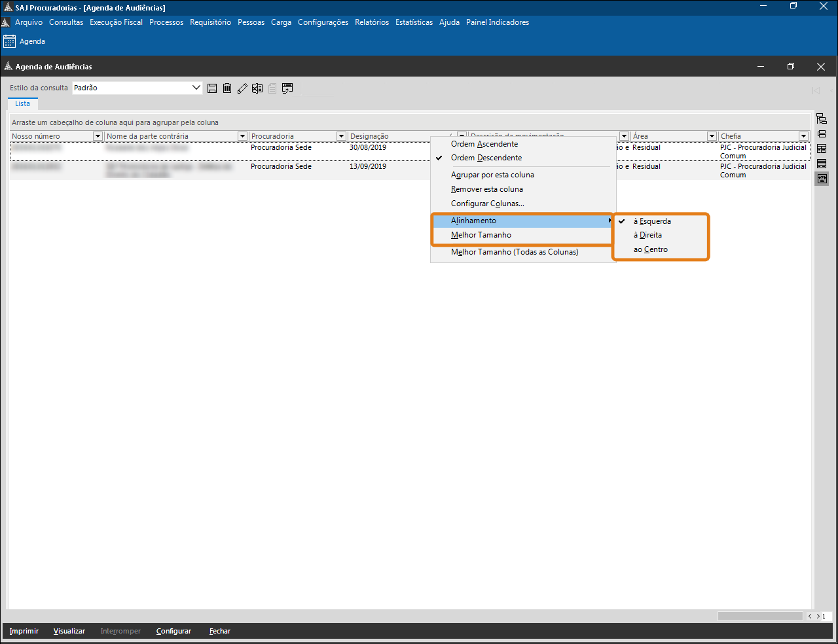
Task: Click the Excel export spreadsheet icon
Action: click(257, 88)
